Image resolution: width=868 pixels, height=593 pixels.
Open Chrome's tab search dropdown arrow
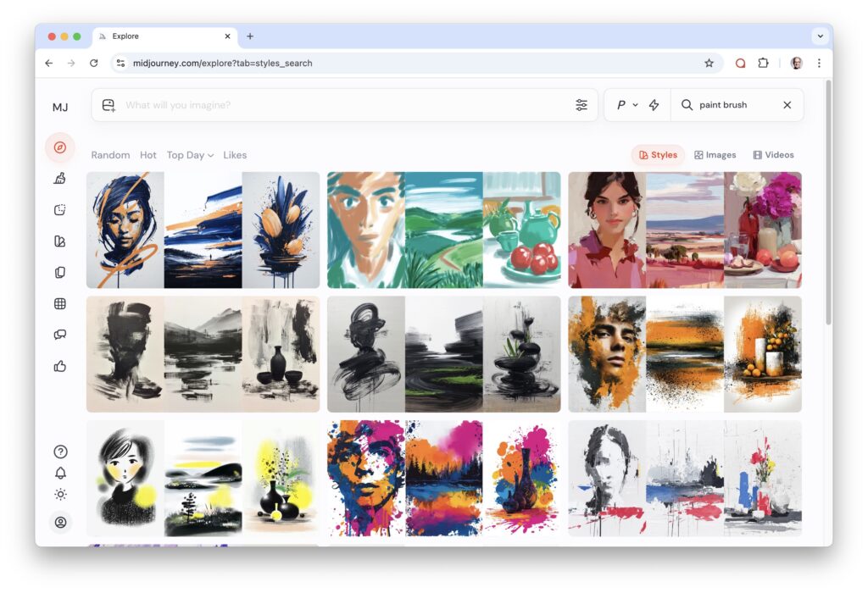819,36
